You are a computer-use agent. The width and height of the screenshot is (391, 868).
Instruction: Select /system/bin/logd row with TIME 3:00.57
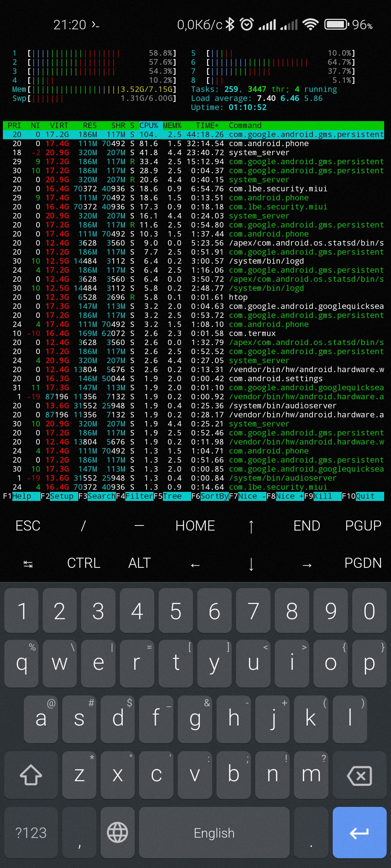point(193,261)
